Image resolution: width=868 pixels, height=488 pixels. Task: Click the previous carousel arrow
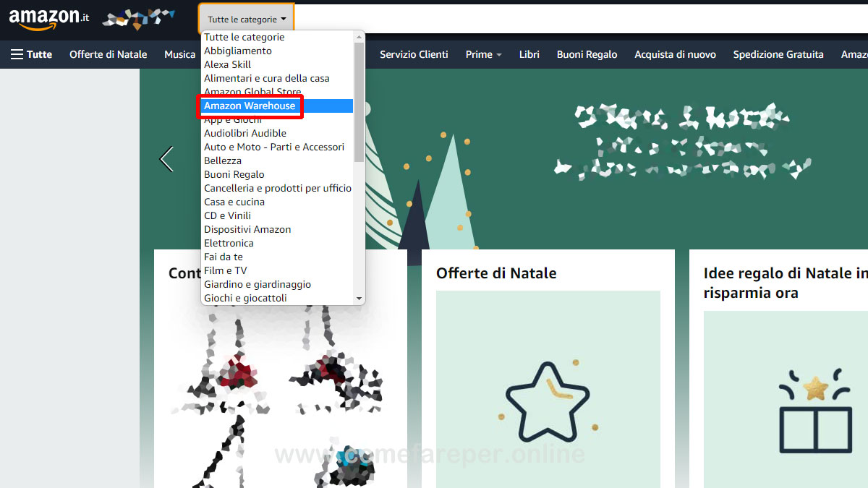pos(166,159)
